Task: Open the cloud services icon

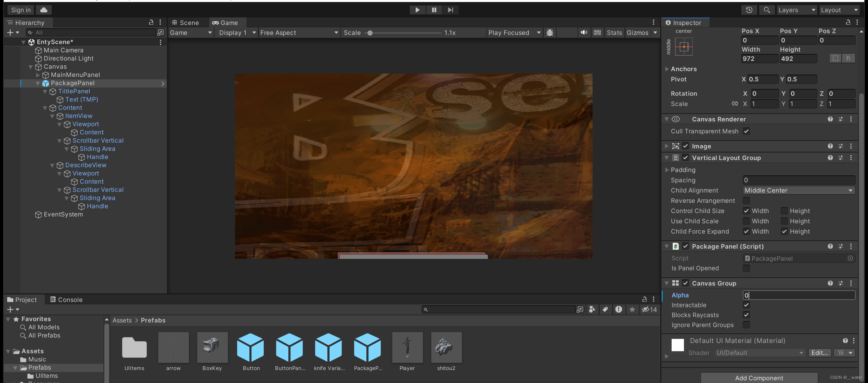Action: pos(44,10)
